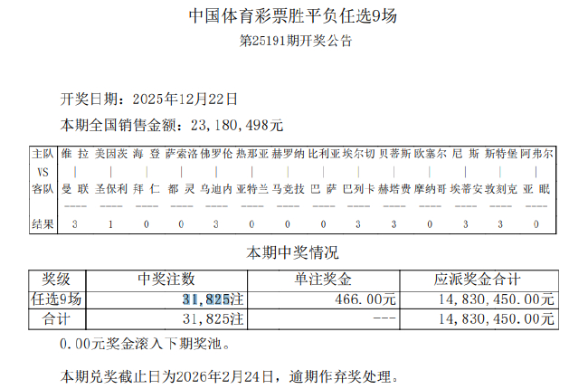
Task: Select the subtitle 第25191期开奖公告
Action: click(x=296, y=41)
